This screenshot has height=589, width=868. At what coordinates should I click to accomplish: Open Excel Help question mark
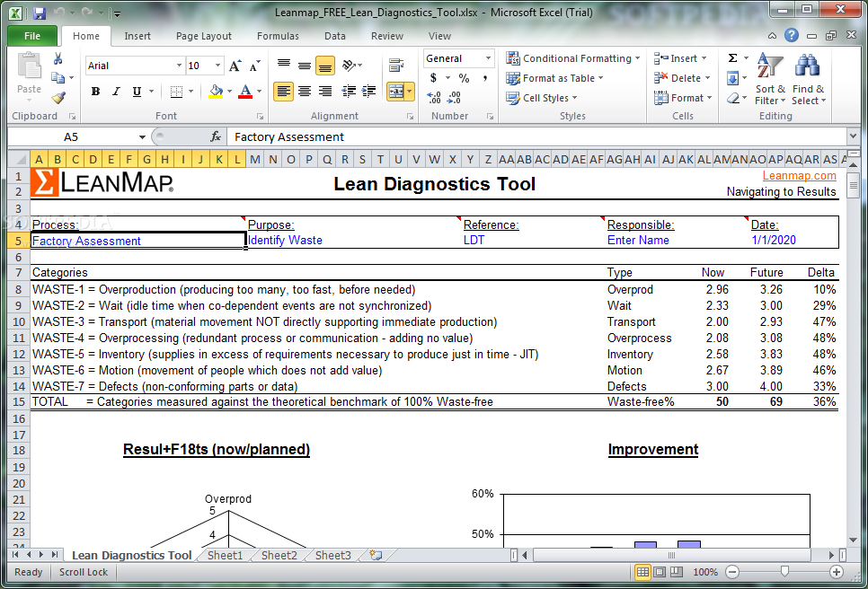(792, 35)
